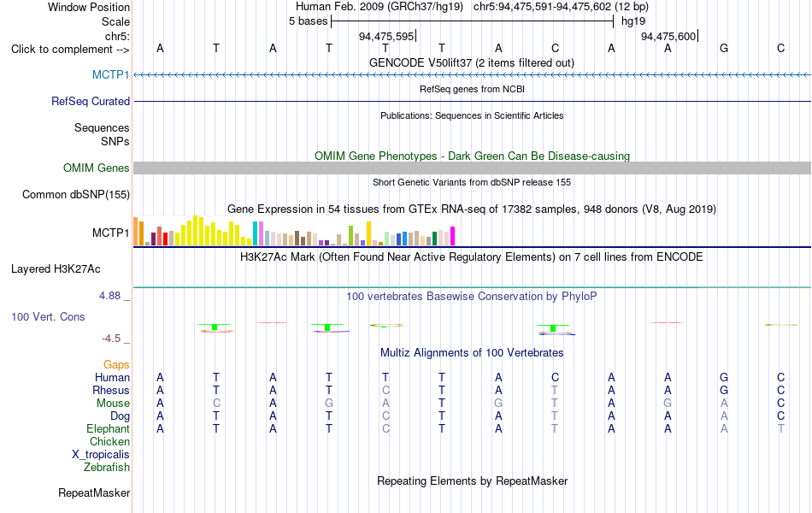The width and height of the screenshot is (812, 513).
Task: Click the Sequences label under Publications track
Action: point(102,127)
